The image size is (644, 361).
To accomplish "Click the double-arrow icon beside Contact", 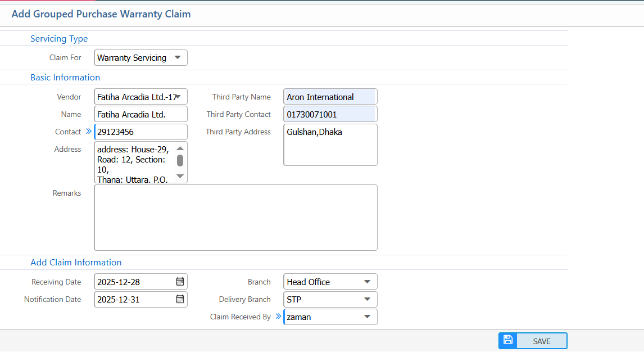I will point(88,132).
